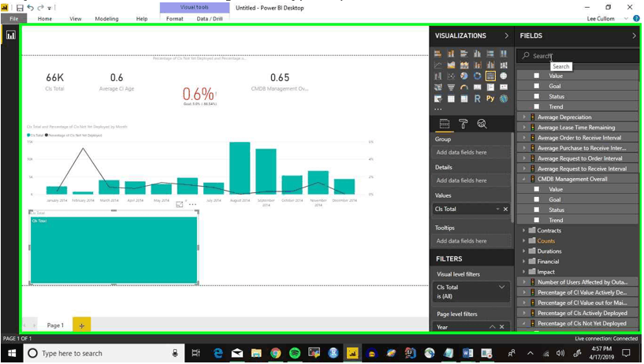644x364 pixels.
Task: Remove the Year page level filter
Action: click(502, 327)
